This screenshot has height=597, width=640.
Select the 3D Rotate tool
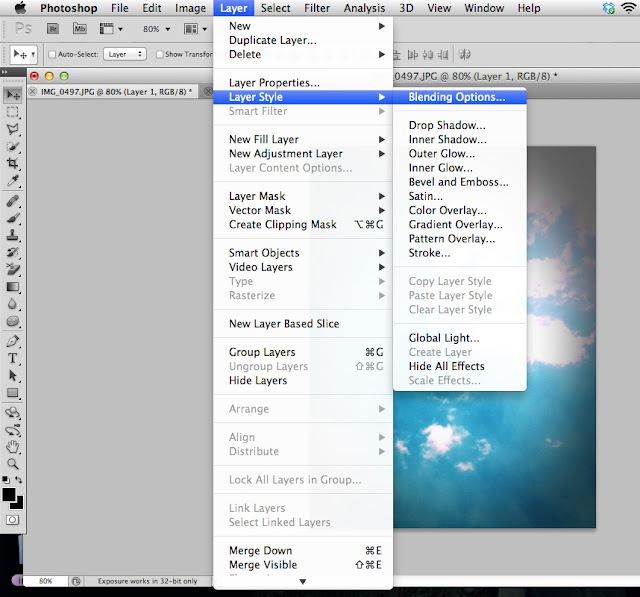pyautogui.click(x=13, y=413)
